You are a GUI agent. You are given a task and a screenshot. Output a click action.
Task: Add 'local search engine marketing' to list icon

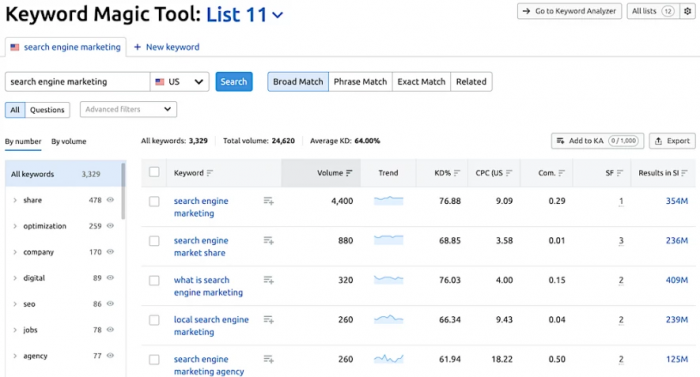click(268, 320)
